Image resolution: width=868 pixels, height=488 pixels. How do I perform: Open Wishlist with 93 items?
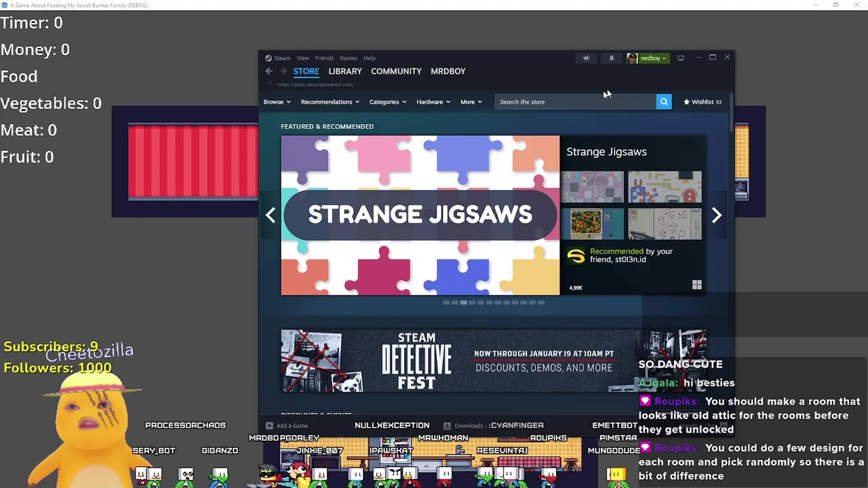[703, 102]
